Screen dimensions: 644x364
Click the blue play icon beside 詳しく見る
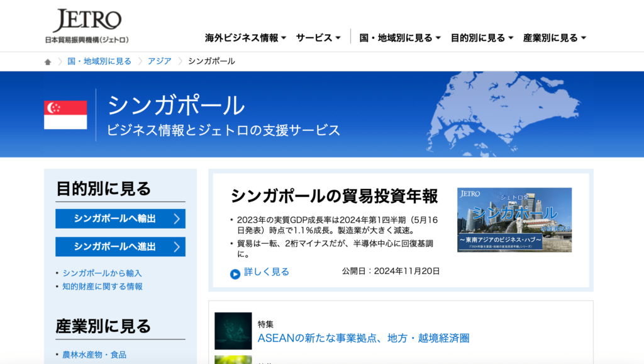[235, 274]
